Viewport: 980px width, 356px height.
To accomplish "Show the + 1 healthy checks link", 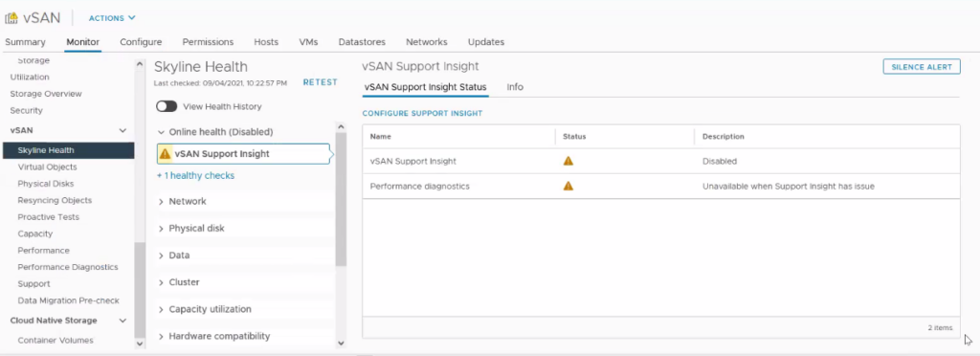I will (195, 176).
